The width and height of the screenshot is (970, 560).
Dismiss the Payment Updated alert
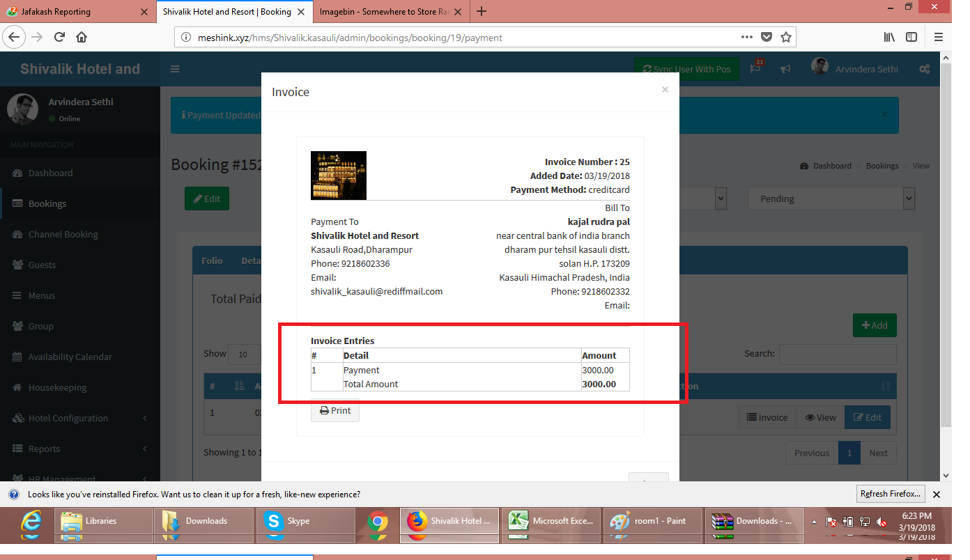pyautogui.click(x=884, y=114)
